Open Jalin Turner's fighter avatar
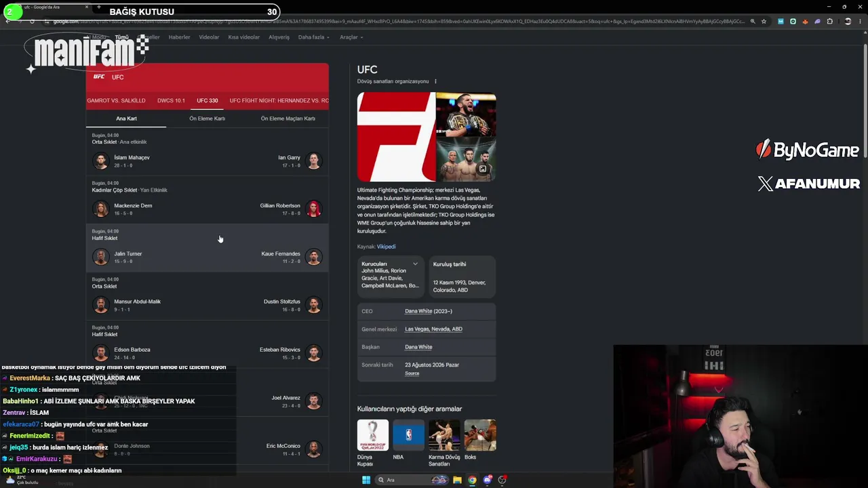Image resolution: width=868 pixels, height=488 pixels. (101, 257)
